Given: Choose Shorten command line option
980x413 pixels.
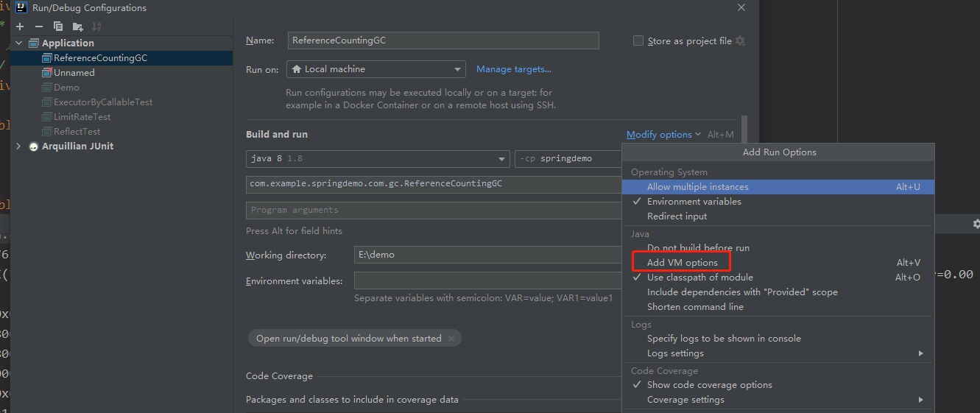Looking at the screenshot, I should [778, 307].
